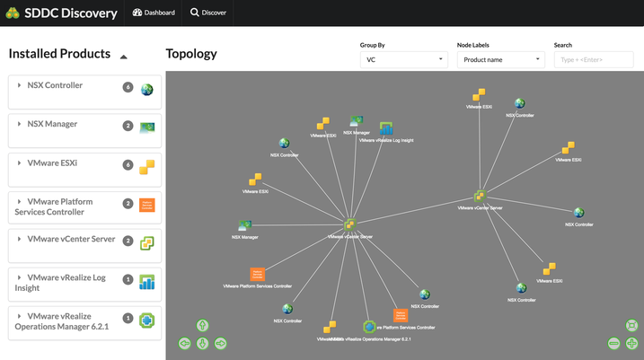Select VMware vRealize Log Insight node
This screenshot has height=360, width=644.
386,128
